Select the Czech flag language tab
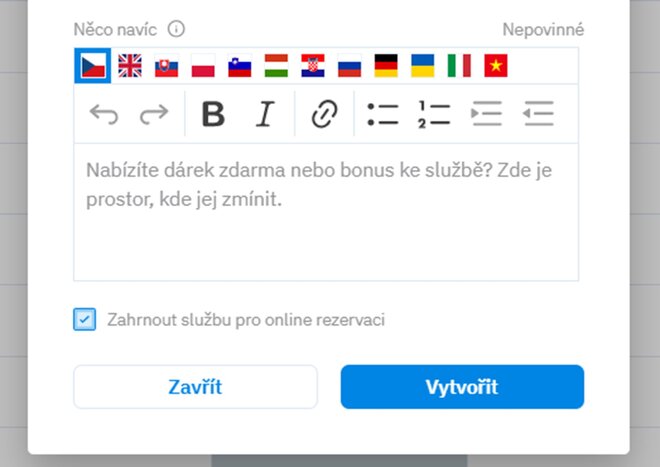Image resolution: width=660 pixels, height=467 pixels. (x=93, y=66)
